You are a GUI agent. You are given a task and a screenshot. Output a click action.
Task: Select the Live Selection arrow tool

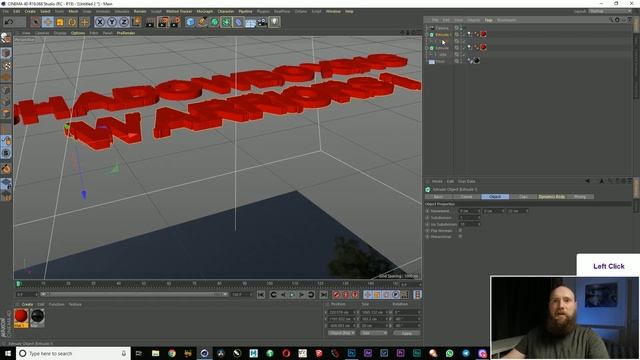pos(36,22)
